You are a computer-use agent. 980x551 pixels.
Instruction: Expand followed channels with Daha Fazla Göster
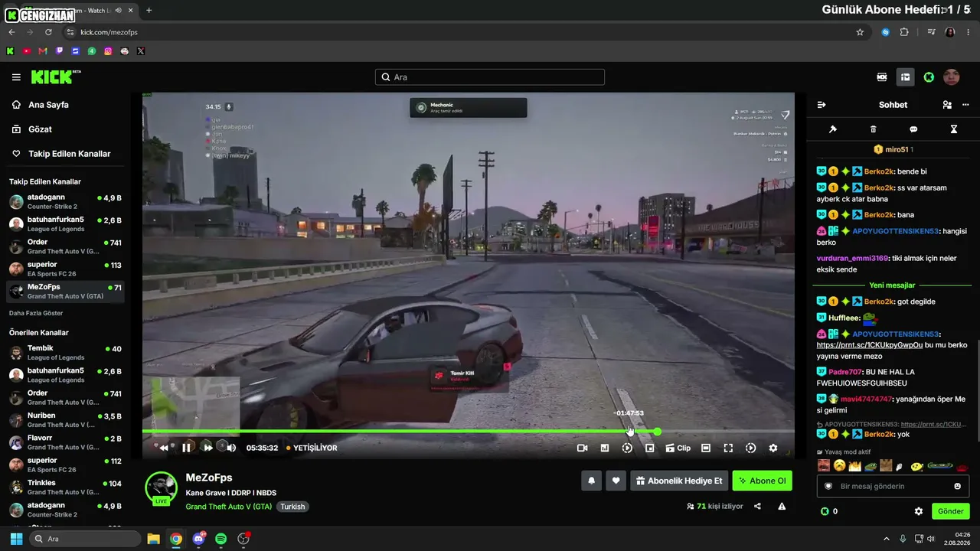[36, 313]
